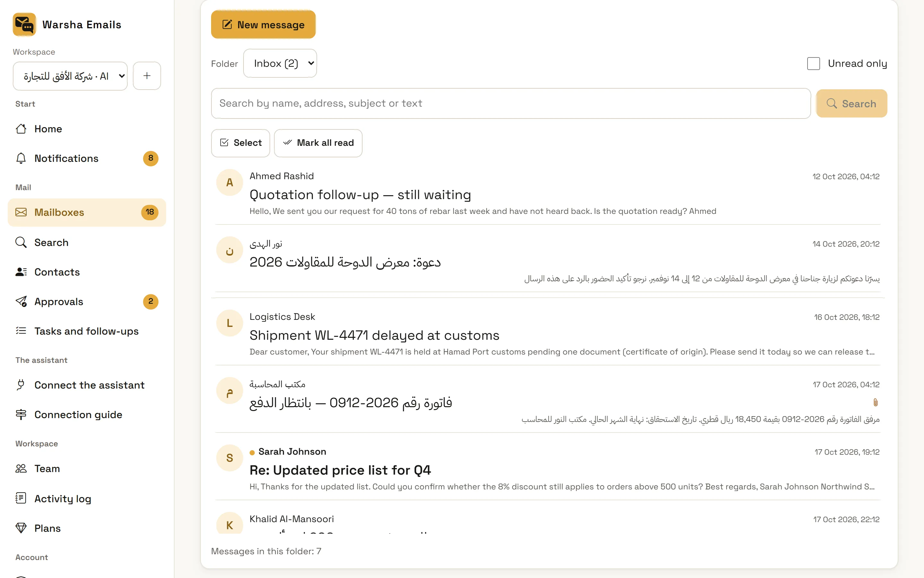Click the Contacts person icon
This screenshot has width=924, height=578.
(21, 272)
